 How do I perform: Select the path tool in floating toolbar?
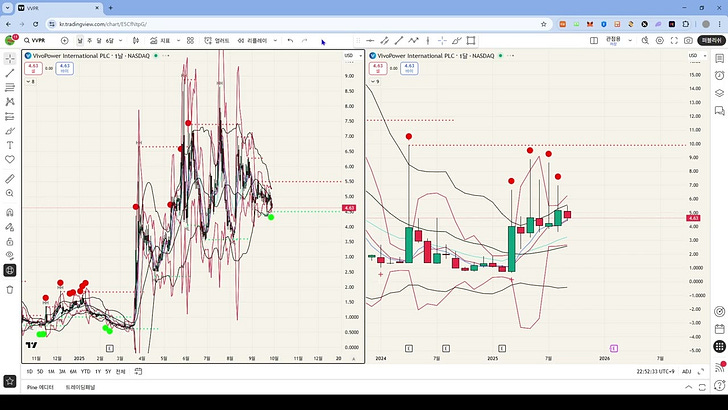point(413,40)
